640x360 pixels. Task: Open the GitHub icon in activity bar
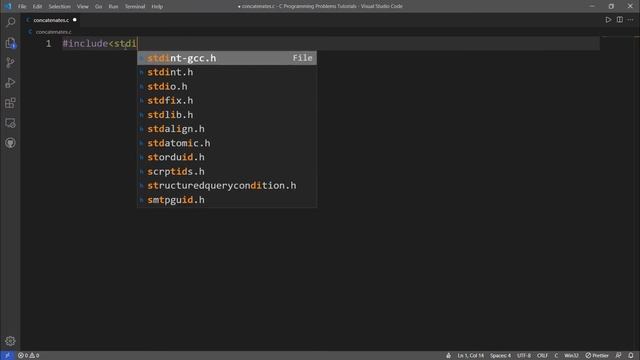click(x=11, y=143)
